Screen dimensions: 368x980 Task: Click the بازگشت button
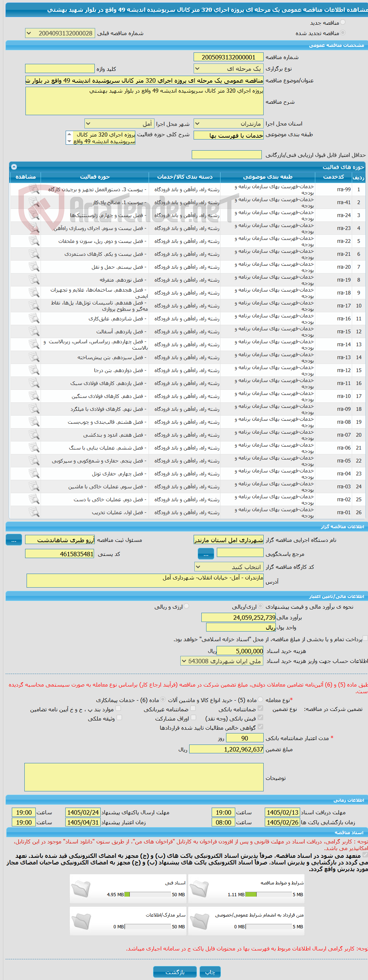click(x=175, y=972)
